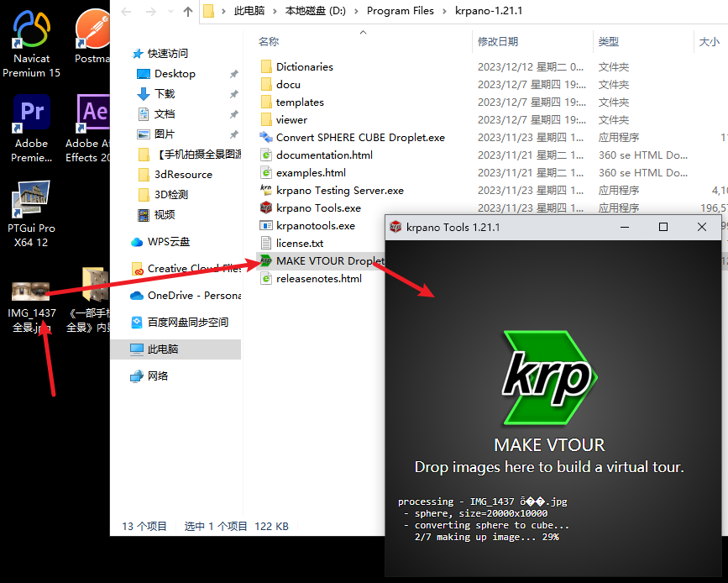Unpin Desktop using its pin icon

(x=234, y=74)
